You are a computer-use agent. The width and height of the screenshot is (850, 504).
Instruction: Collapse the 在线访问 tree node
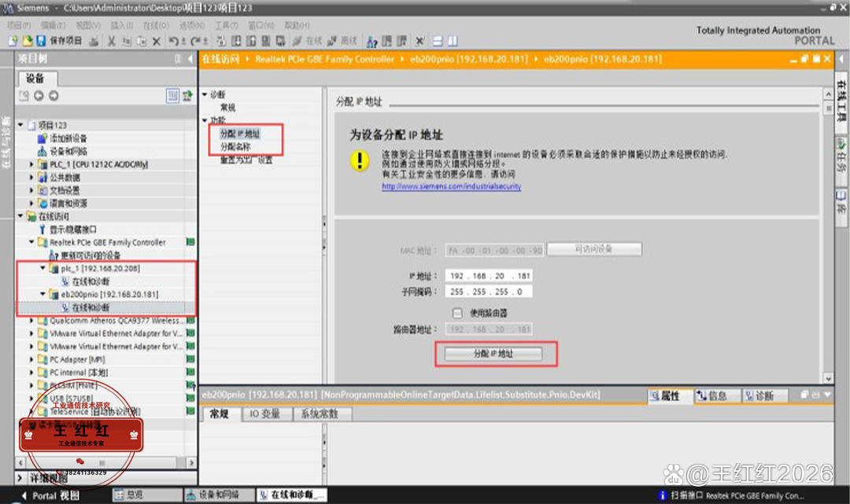[20, 216]
